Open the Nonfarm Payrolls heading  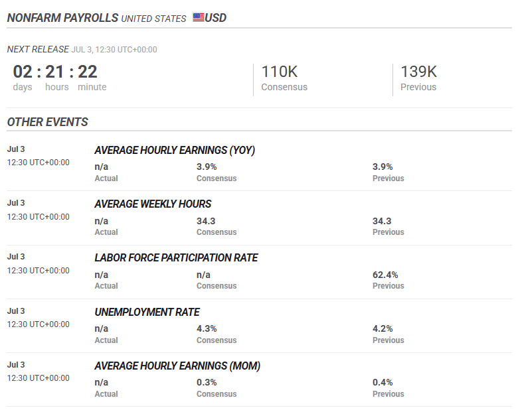tap(62, 18)
